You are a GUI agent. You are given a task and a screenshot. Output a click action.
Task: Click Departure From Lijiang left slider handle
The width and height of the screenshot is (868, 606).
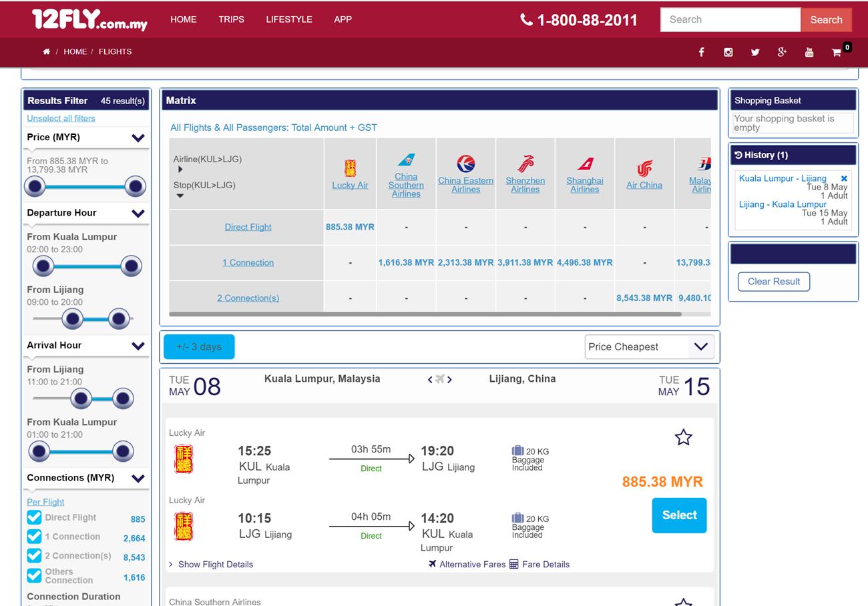pyautogui.click(x=72, y=319)
